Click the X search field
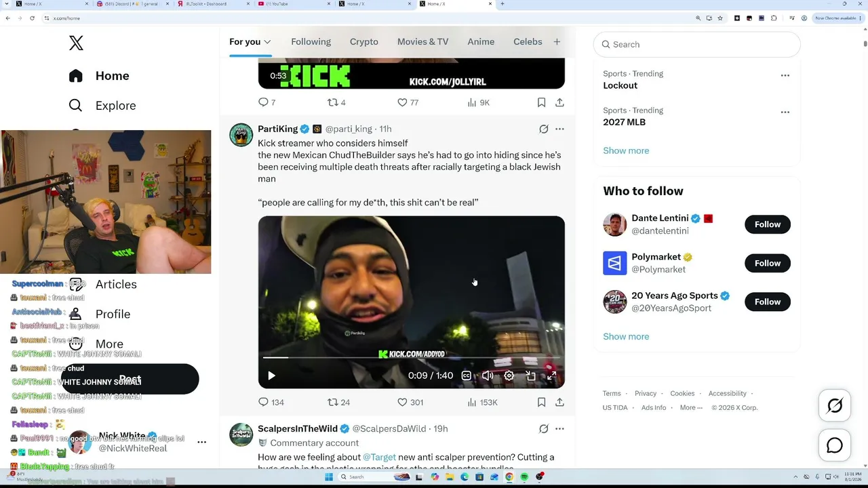This screenshot has width=868, height=488. [x=697, y=44]
